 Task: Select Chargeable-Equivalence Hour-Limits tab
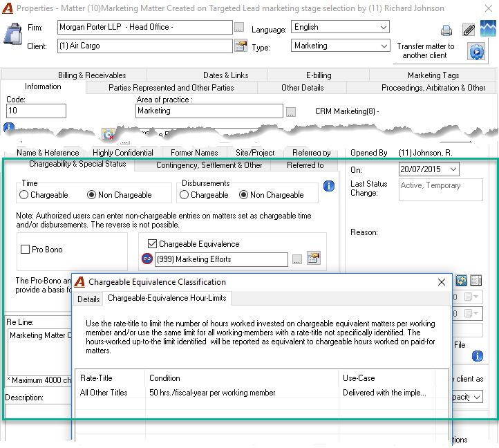tap(167, 298)
